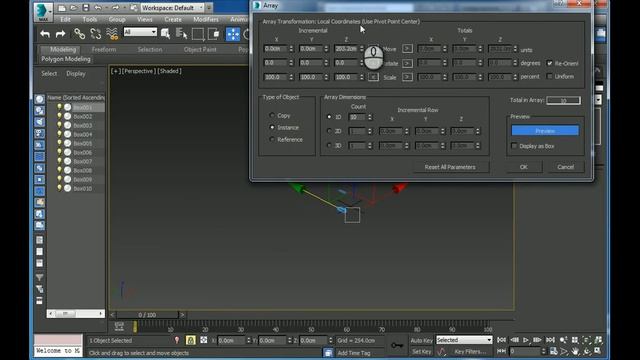Viewport: 640px width, 360px height.
Task: Choose the Rectangular Selection Region icon
Action: [198, 34]
